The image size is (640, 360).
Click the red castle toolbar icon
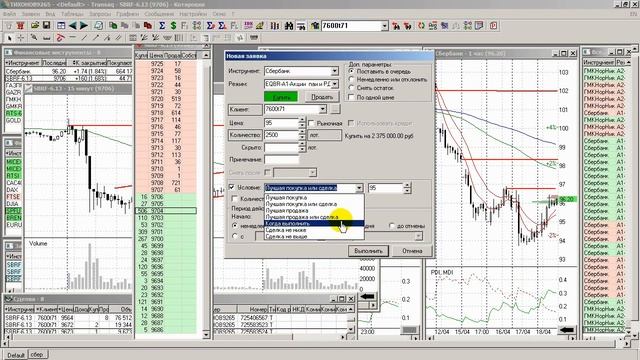tap(20, 25)
